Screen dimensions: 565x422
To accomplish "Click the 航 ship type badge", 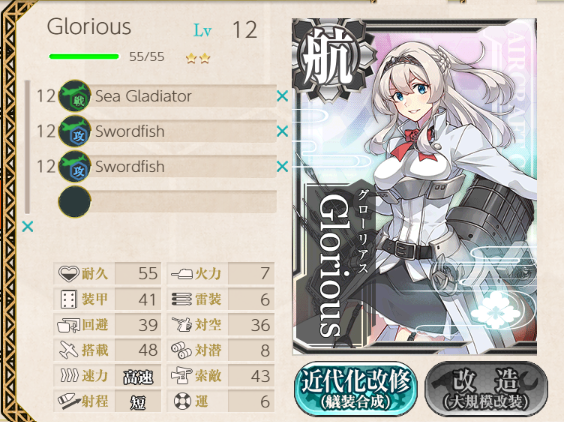I will (329, 57).
